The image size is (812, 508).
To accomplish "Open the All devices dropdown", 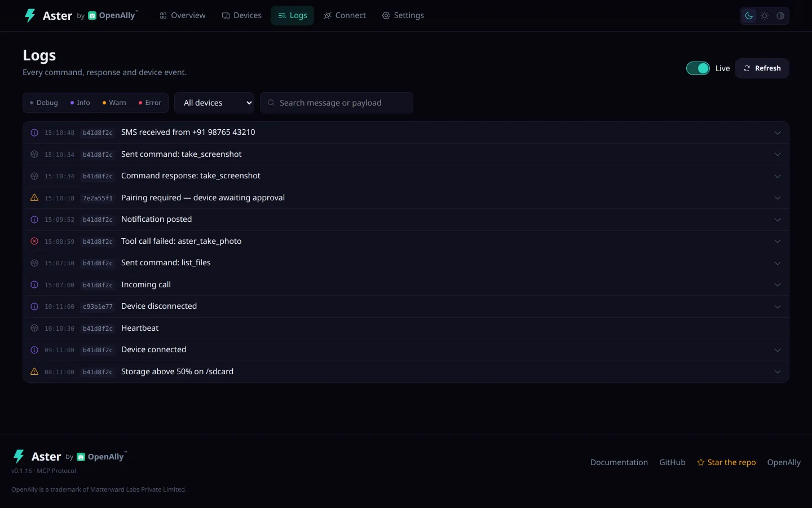I will coord(214,103).
